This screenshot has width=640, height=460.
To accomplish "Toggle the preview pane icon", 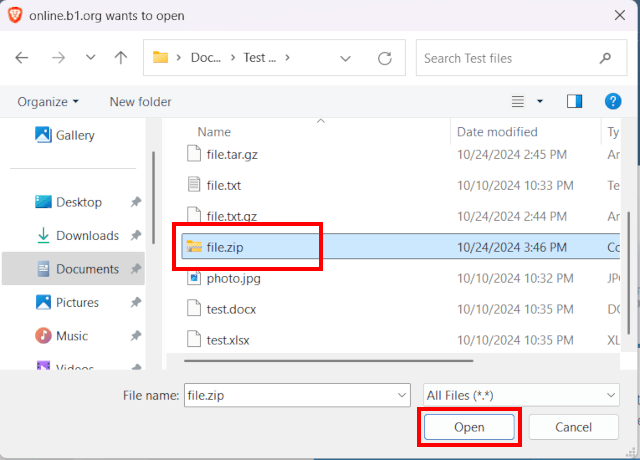I will 574,101.
